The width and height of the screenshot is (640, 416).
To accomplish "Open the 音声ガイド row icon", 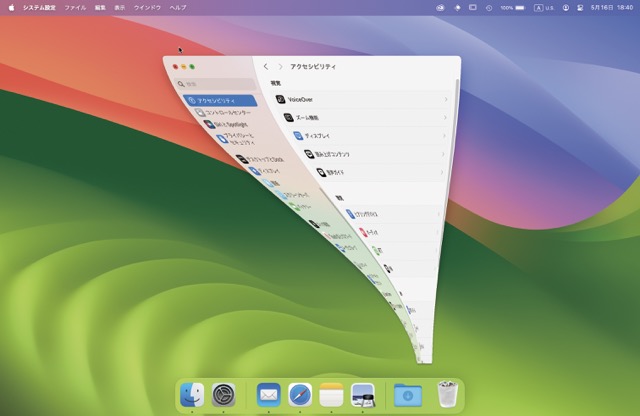I will click(x=321, y=172).
